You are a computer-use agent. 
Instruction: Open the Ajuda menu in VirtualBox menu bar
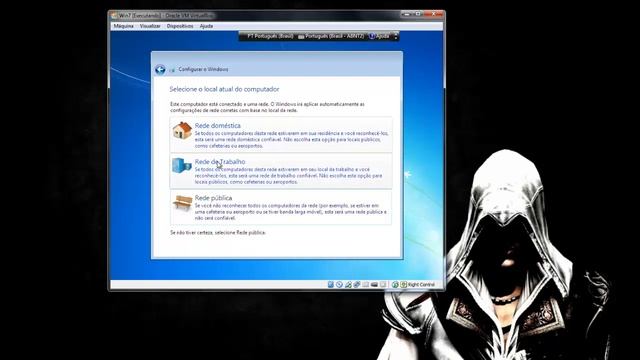coord(206,26)
